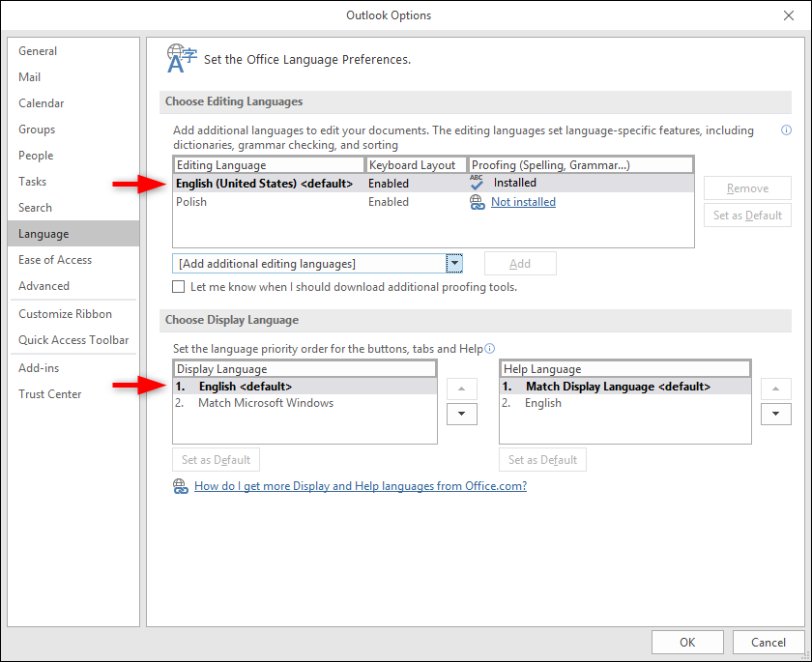
Task: Enable the download additional proofing tools checkbox
Action: [x=178, y=287]
